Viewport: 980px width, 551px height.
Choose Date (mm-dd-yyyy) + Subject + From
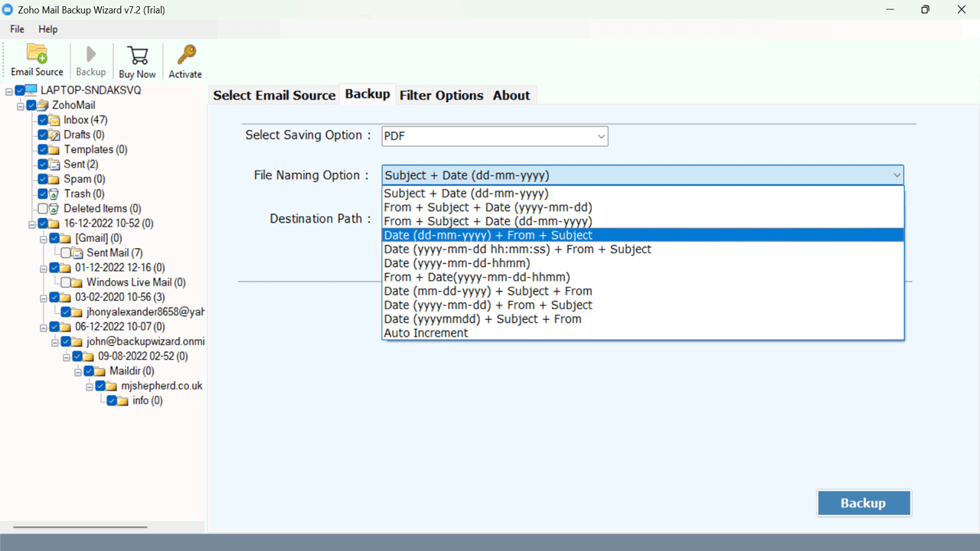643,291
